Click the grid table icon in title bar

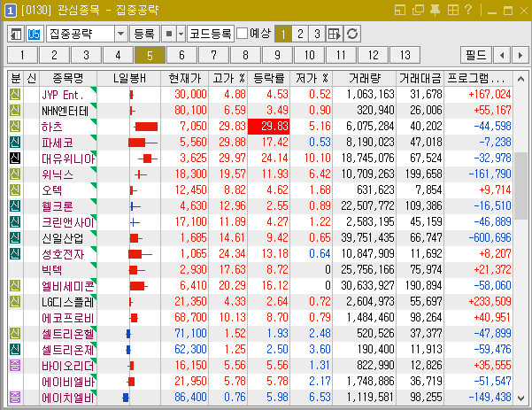pos(453,10)
